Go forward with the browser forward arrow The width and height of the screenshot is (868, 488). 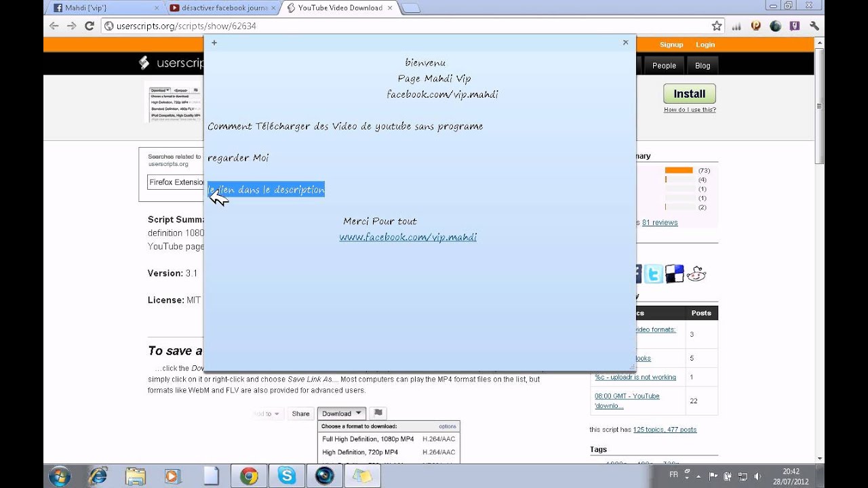(72, 26)
